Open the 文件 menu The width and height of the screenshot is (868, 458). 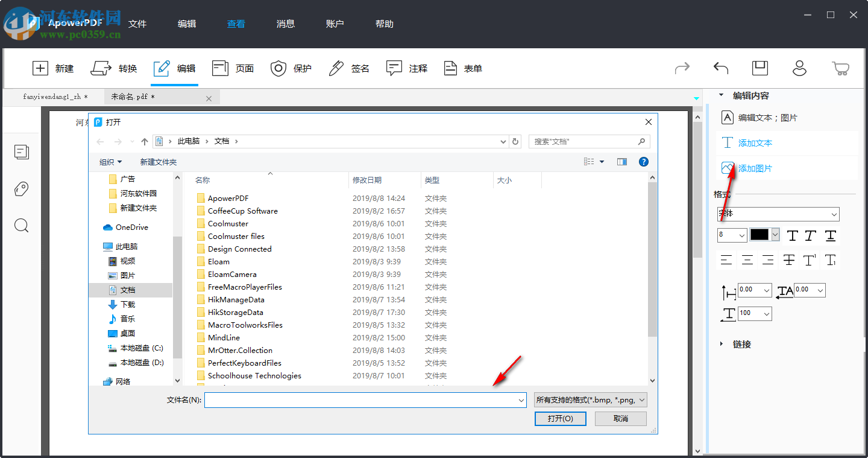click(x=137, y=24)
